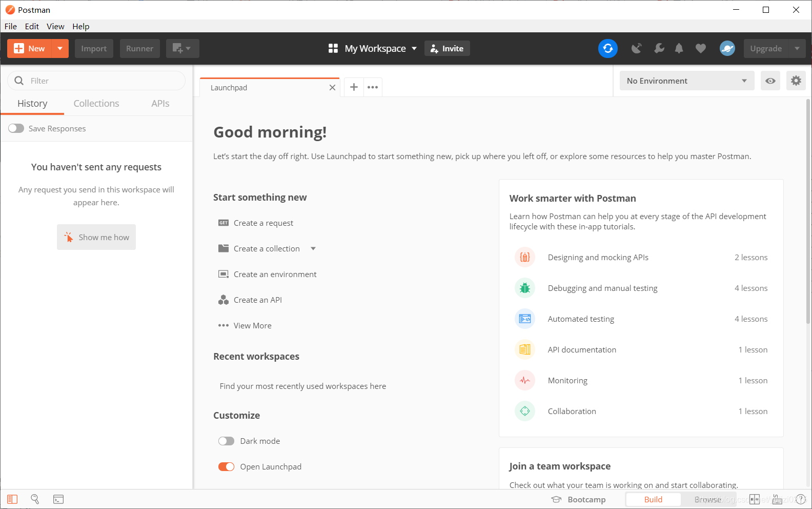Screen dimensions: 812x509
Task: Click the Filter search field
Action: point(103,81)
